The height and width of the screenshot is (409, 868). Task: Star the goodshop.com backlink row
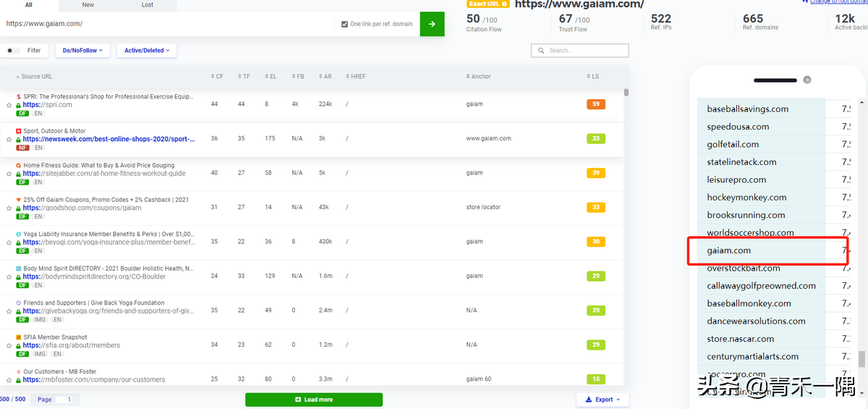(9, 208)
